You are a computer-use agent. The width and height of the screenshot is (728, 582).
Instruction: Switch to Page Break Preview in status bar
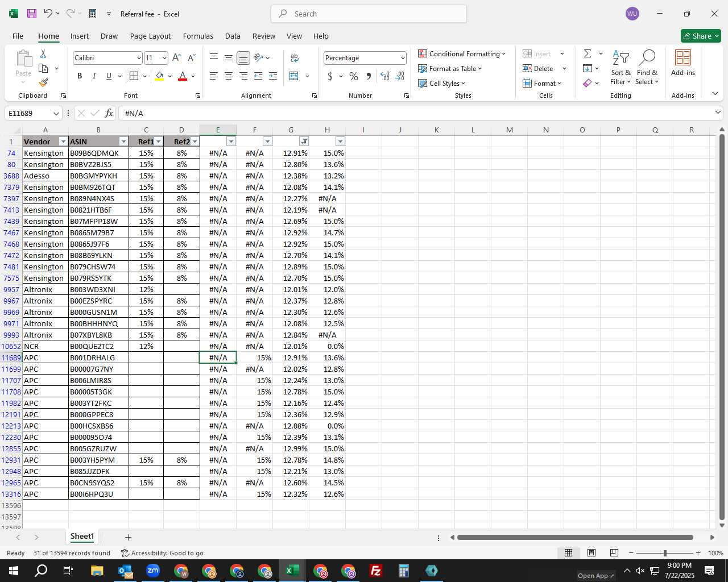click(614, 552)
